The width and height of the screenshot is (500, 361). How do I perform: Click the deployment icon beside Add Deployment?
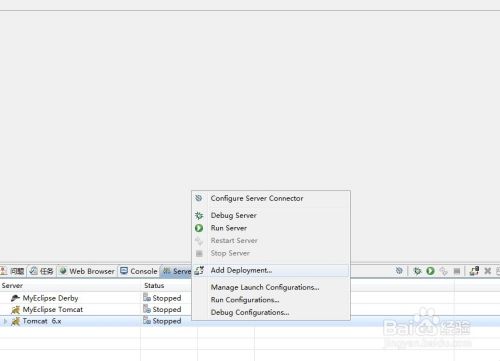point(199,270)
